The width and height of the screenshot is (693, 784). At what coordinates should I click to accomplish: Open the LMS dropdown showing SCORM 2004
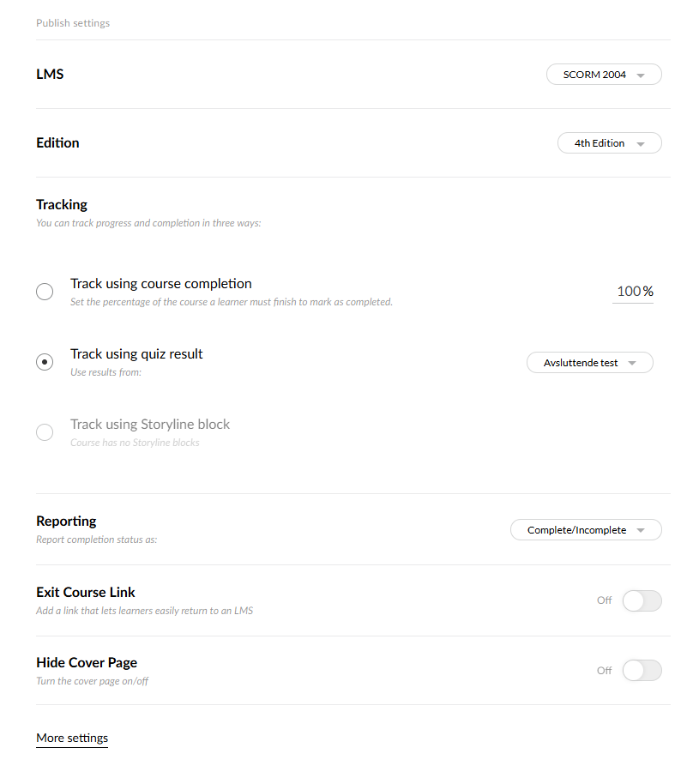pos(595,75)
